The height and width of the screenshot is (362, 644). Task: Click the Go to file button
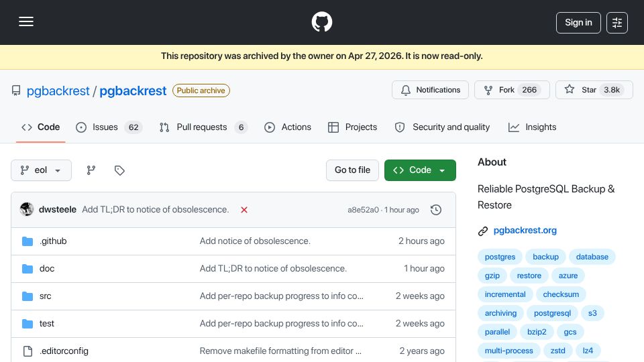click(x=352, y=170)
